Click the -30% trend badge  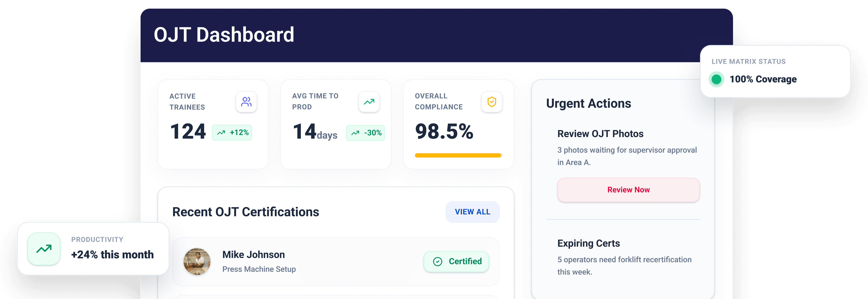click(366, 133)
